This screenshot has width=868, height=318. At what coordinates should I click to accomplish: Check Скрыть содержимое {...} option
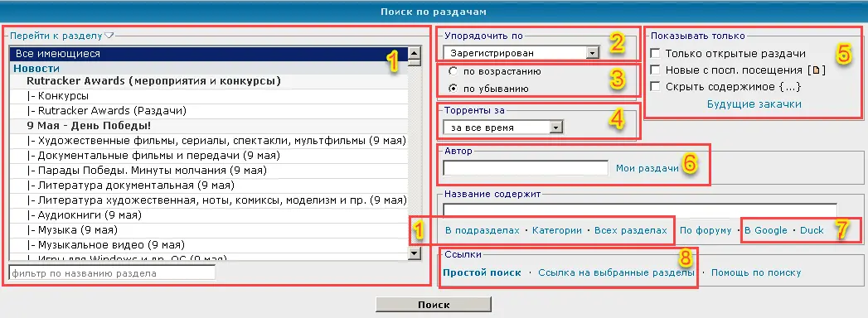point(656,86)
